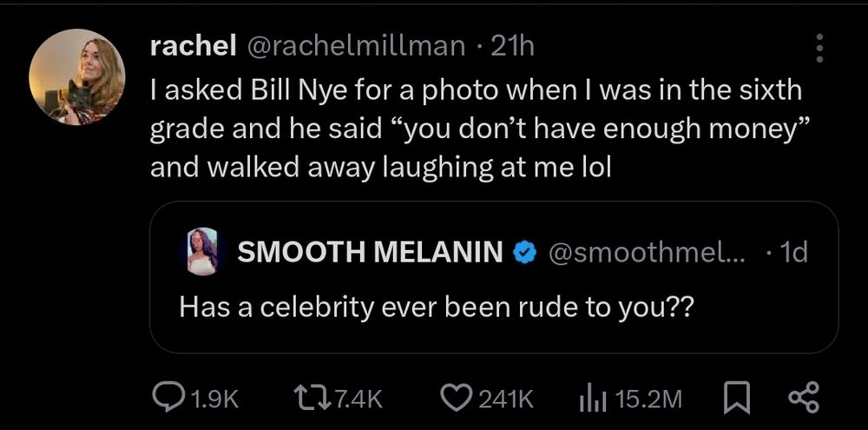Image resolution: width=868 pixels, height=430 pixels.
Task: Click the blue verified badge
Action: click(x=523, y=253)
